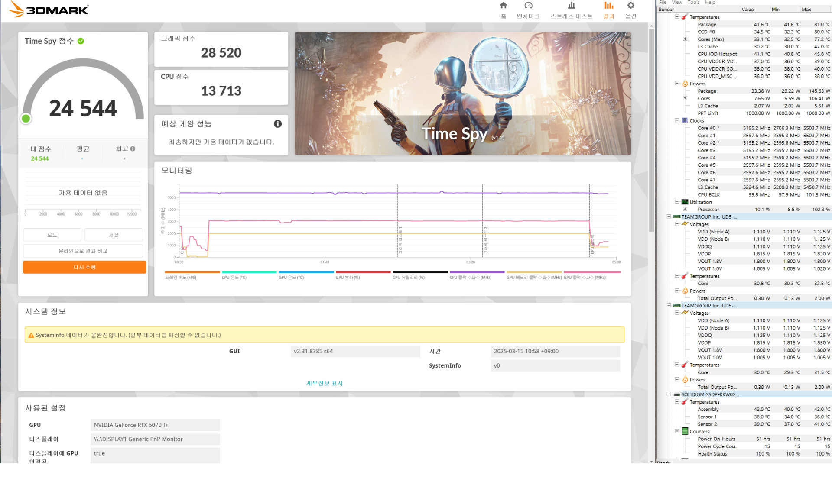Screen dimensions: 832x504
Task: Expand the Cores (Max) temperature node
Action: pyautogui.click(x=685, y=39)
